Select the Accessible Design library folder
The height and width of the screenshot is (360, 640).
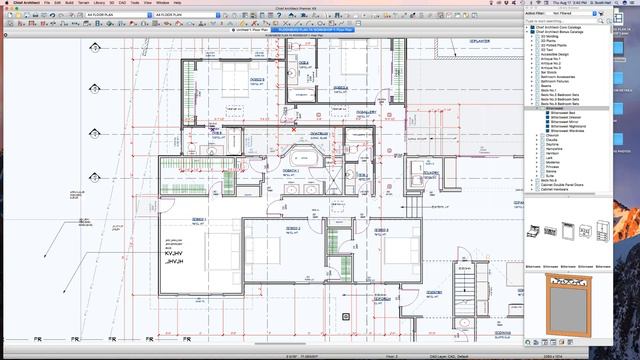click(x=555, y=54)
